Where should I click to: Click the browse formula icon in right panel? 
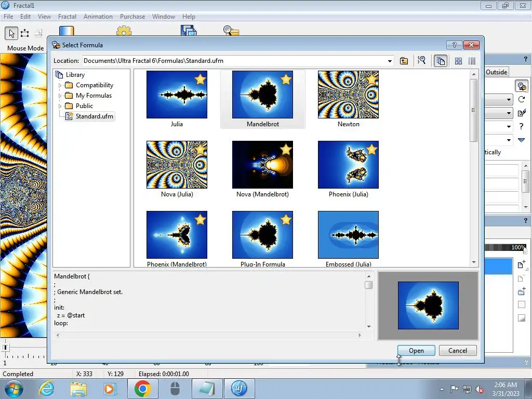click(522, 86)
